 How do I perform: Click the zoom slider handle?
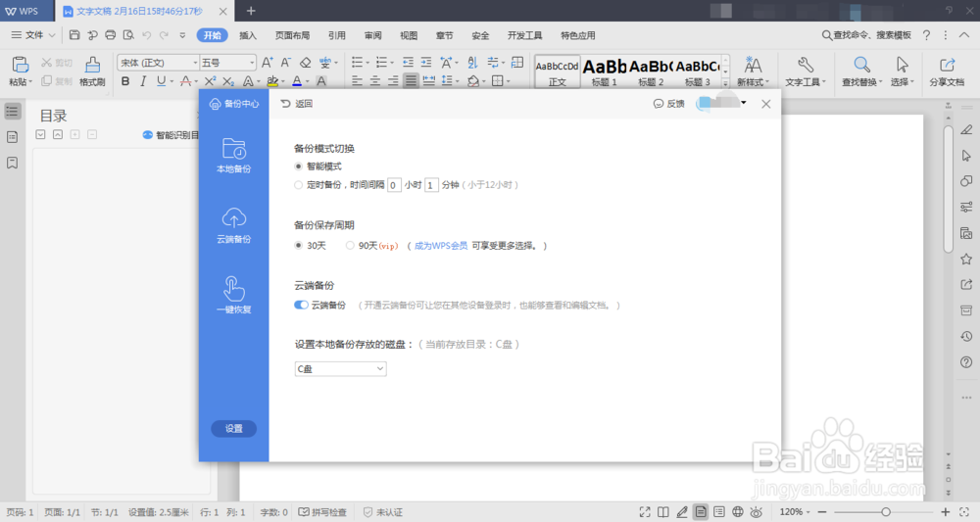coord(886,512)
